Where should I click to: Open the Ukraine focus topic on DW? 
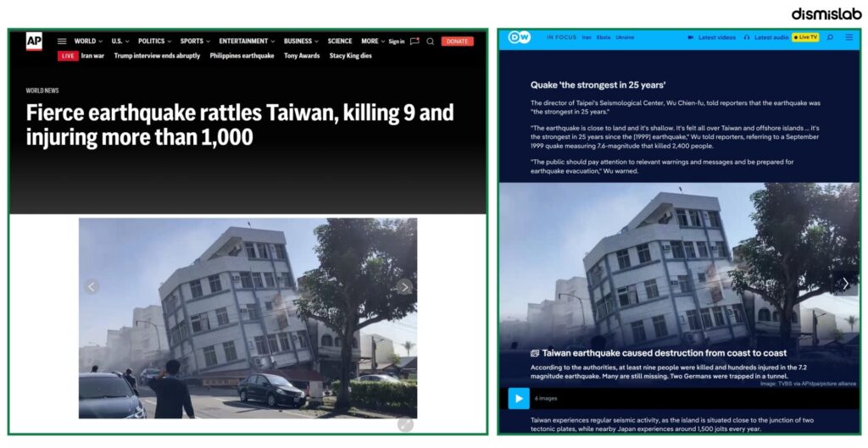[625, 37]
